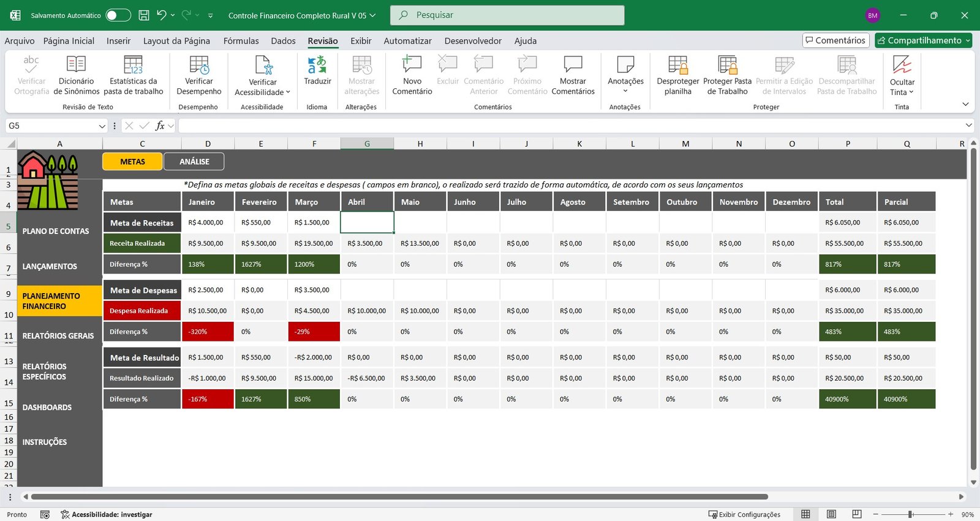Open the Fórmulas ribbon tab
This screenshot has height=521, width=980.
(241, 41)
